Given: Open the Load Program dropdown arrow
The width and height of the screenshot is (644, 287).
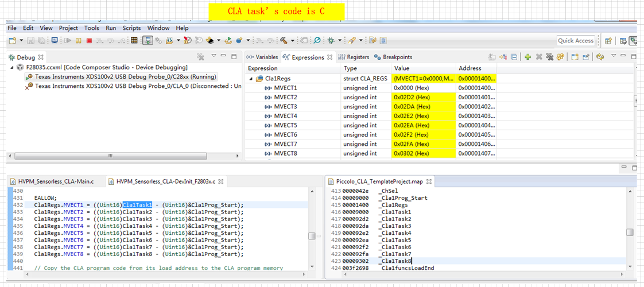Looking at the screenshot, I should pos(179,41).
